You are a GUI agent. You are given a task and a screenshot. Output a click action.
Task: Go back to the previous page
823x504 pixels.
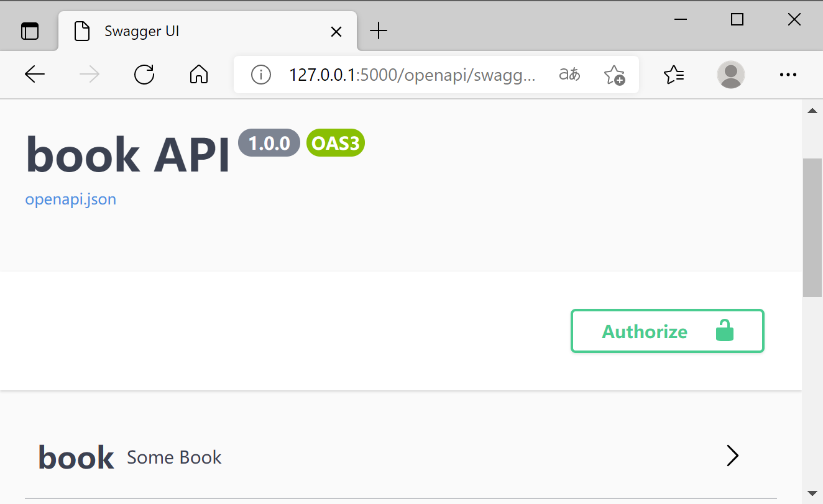click(35, 75)
